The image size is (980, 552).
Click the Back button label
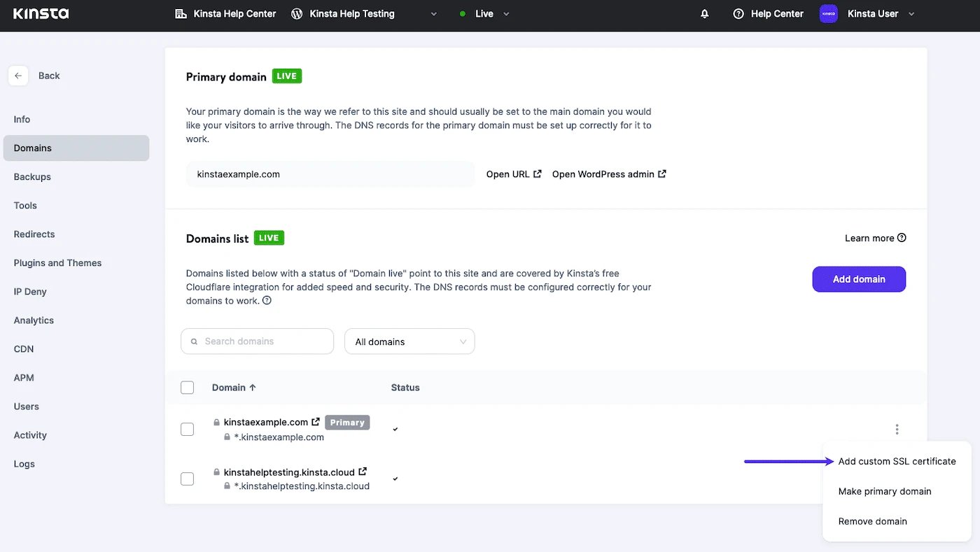(x=49, y=76)
